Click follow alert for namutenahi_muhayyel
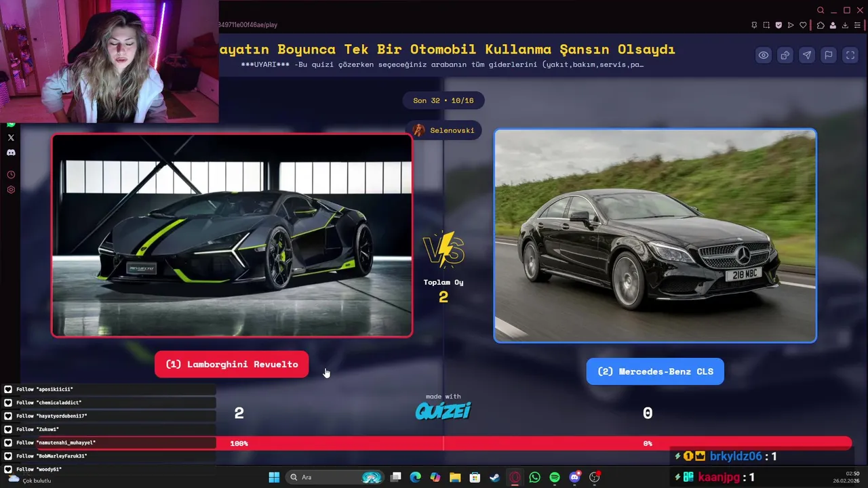The height and width of the screenshot is (488, 868). (108, 443)
